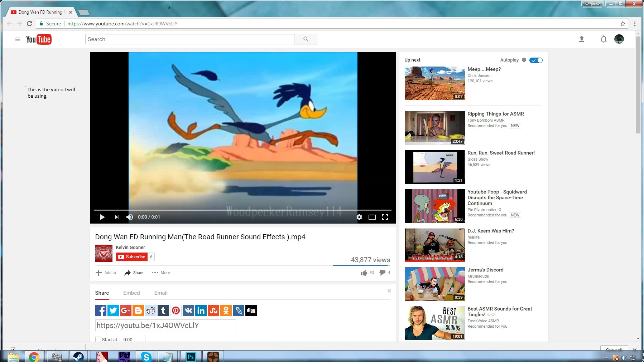The image size is (644, 362).
Task: Select the Dong Wan FD Running browser tab
Action: 42,12
